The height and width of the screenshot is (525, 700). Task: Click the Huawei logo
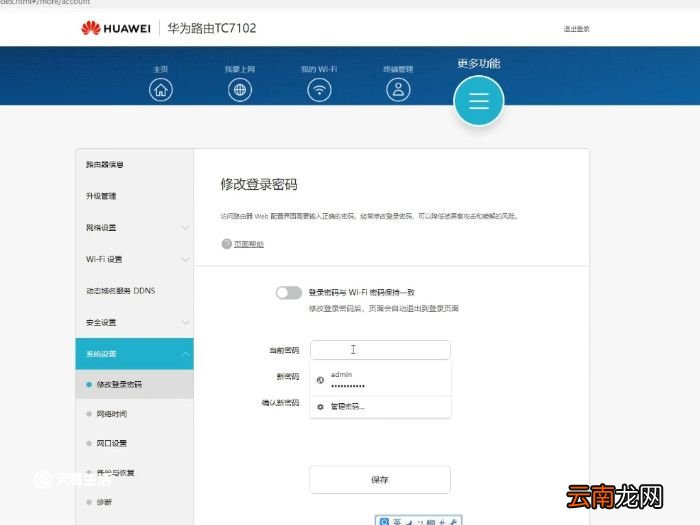point(116,28)
